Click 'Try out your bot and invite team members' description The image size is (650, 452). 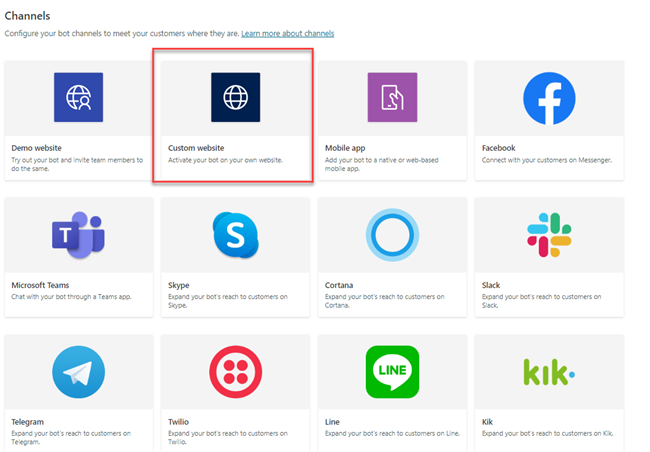(x=77, y=164)
